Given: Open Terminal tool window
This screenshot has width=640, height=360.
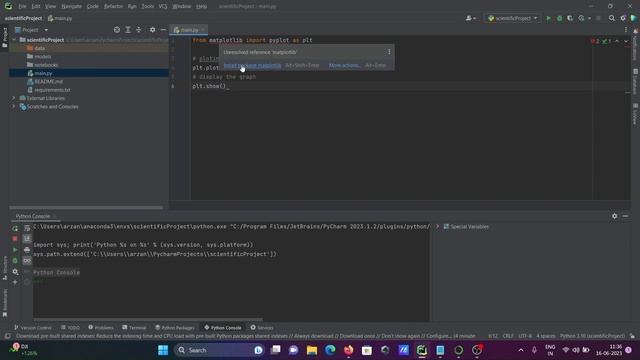Looking at the screenshot, I should 134,328.
